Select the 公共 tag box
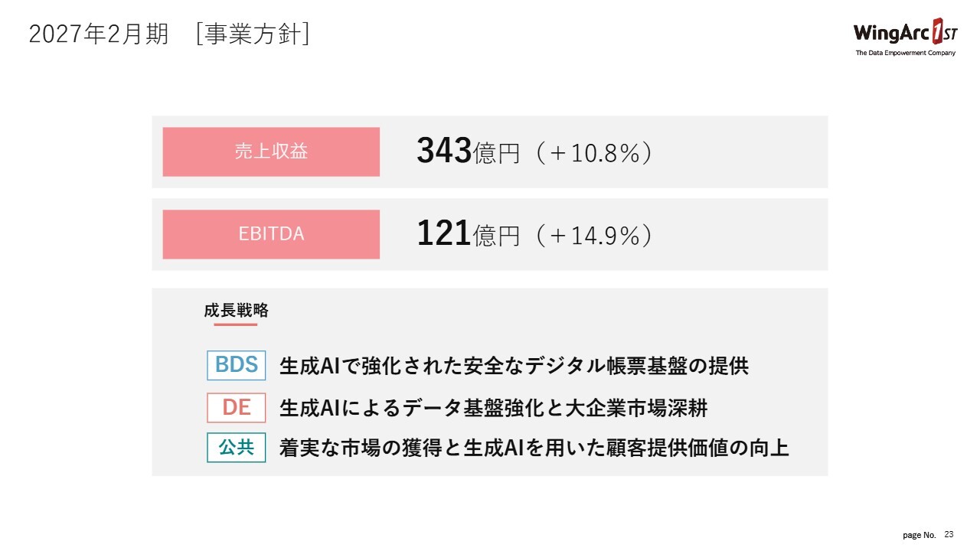 pyautogui.click(x=236, y=448)
